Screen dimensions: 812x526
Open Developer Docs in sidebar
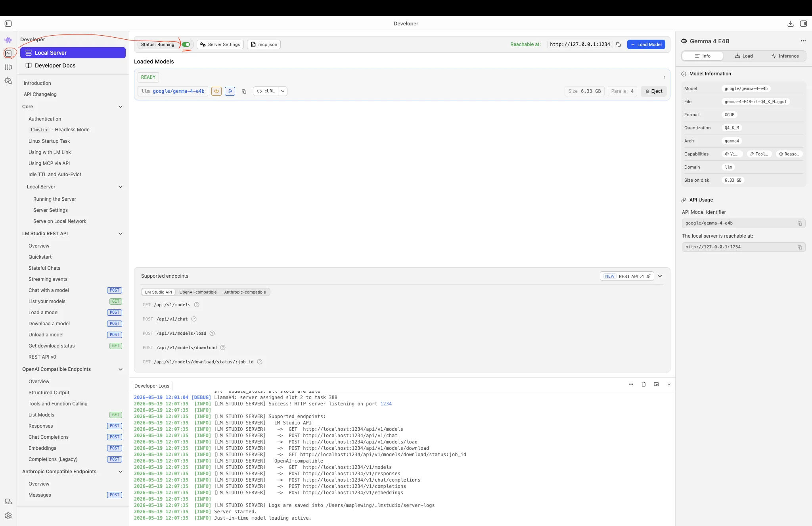pyautogui.click(x=73, y=65)
